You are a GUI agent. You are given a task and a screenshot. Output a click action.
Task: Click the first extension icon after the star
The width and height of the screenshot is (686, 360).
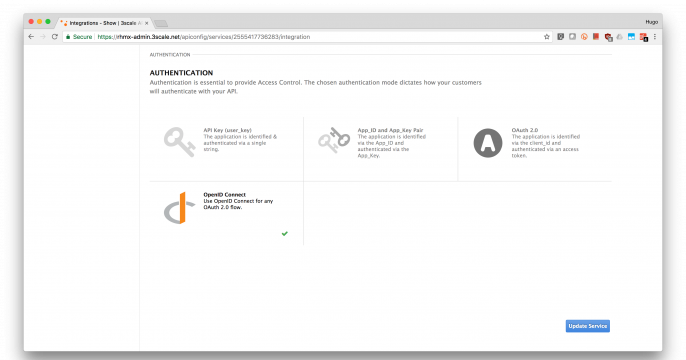[560, 37]
